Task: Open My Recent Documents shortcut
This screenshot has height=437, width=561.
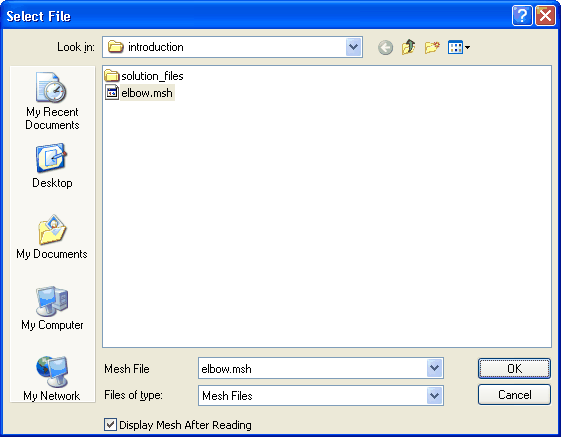Action: coord(52,101)
